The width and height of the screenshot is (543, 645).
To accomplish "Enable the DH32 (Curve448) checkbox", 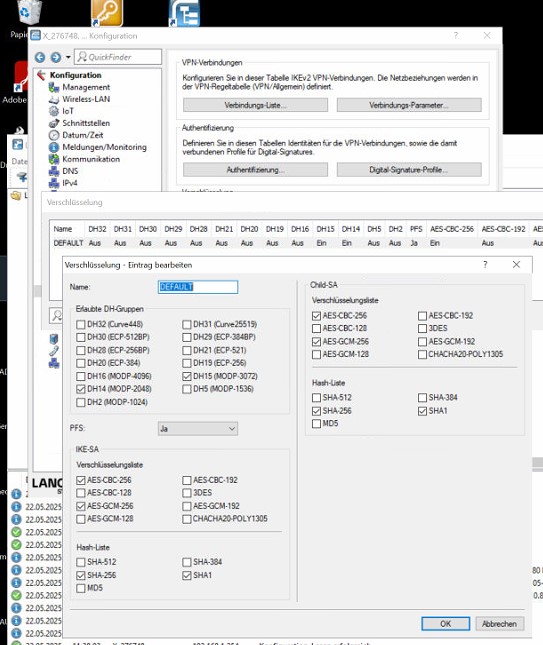I will pos(81,325).
